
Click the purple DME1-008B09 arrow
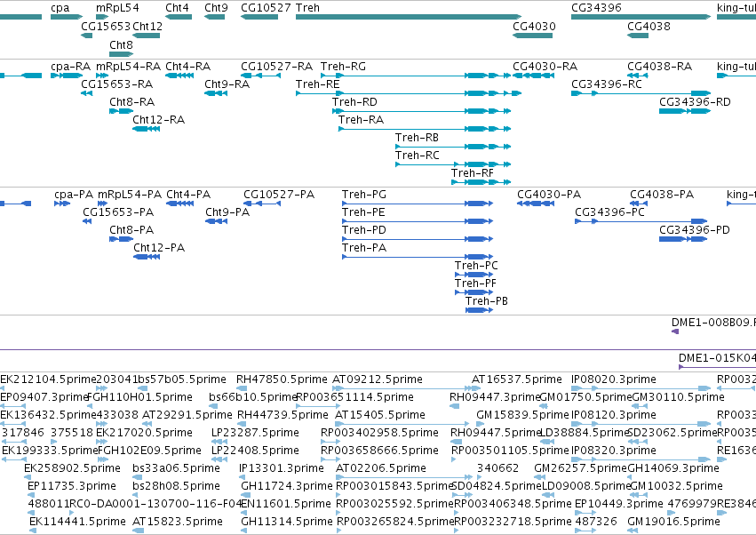[x=675, y=331]
